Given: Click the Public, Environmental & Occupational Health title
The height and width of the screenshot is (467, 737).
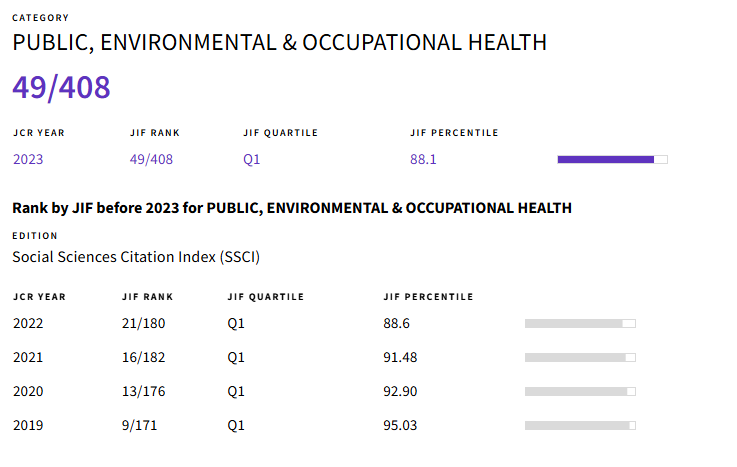Looking at the screenshot, I should coord(280,43).
